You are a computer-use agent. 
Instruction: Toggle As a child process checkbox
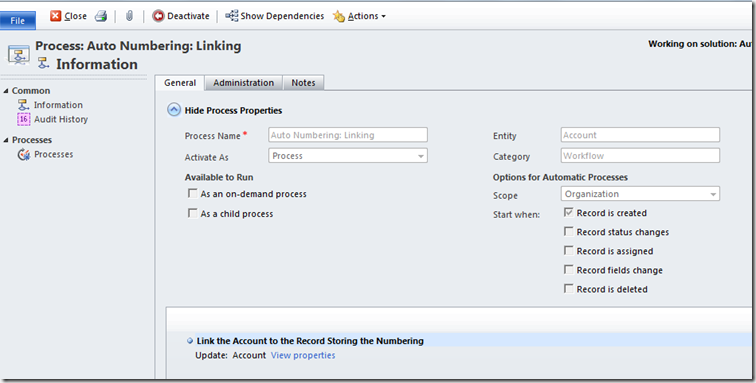tap(193, 213)
